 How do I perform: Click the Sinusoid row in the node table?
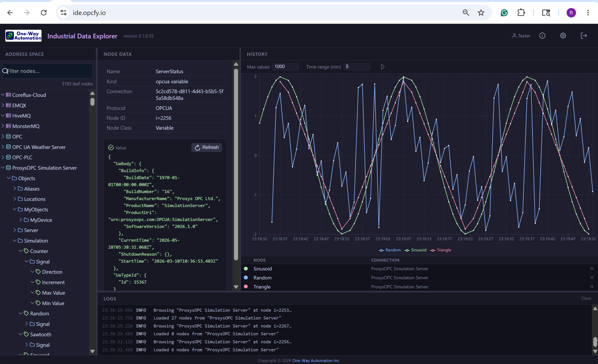click(419, 269)
